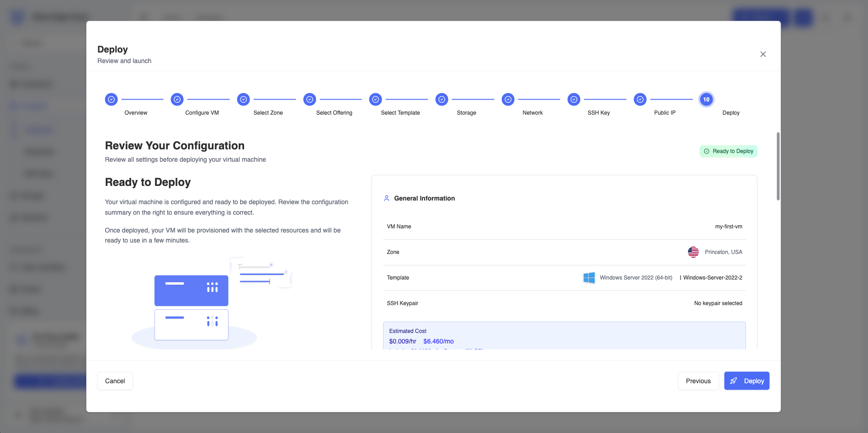The image size is (868, 433).
Task: Click the 'my-first-vm' VM name value
Action: tap(729, 227)
